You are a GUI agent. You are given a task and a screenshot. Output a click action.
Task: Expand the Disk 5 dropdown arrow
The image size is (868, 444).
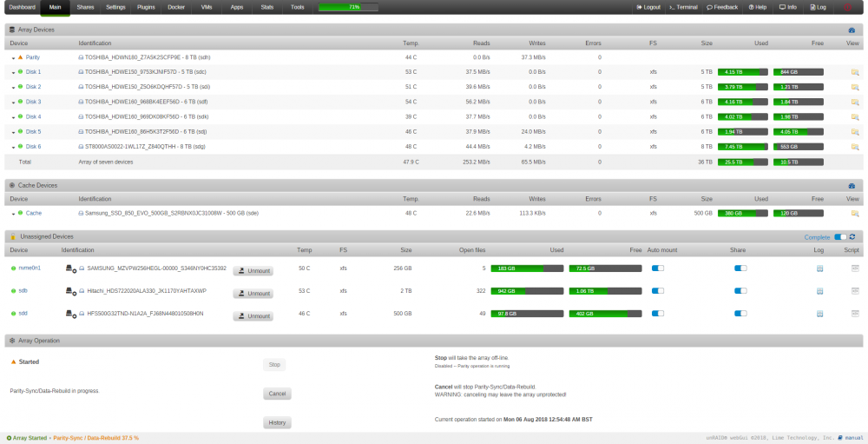13,132
